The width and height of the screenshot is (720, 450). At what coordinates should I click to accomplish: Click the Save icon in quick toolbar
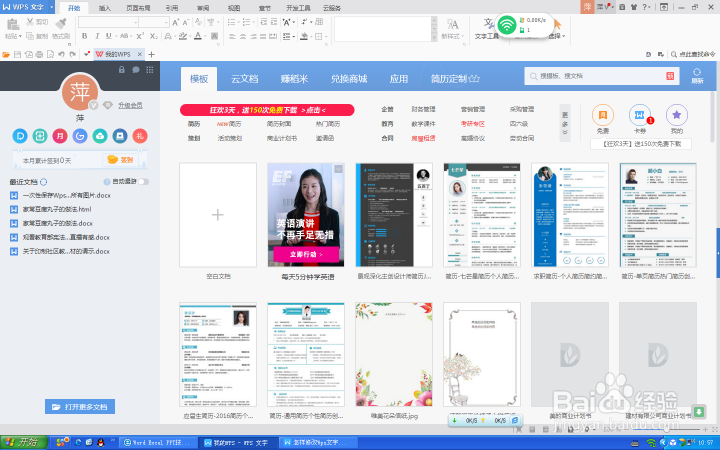coord(17,54)
